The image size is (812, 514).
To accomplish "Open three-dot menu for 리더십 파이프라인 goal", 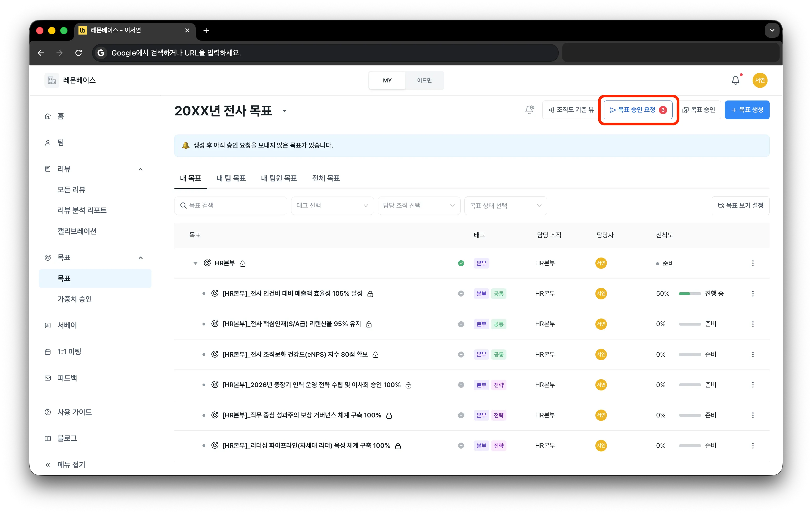I will click(753, 445).
